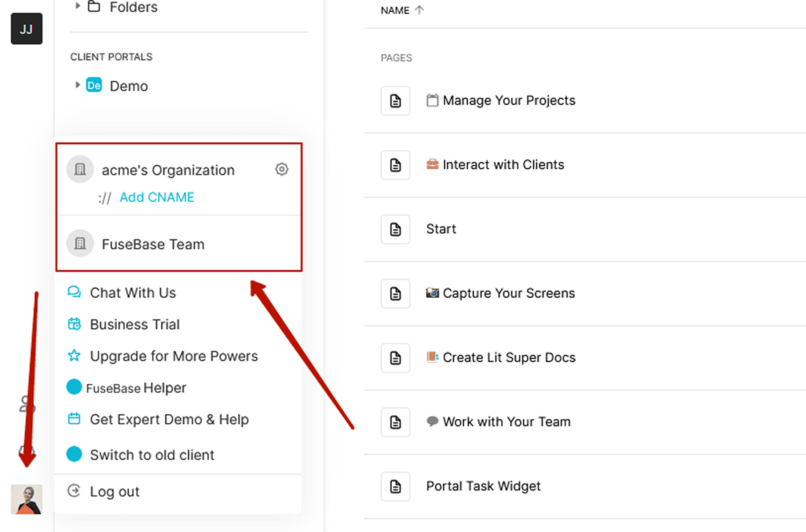This screenshot has height=532, width=806.
Task: Click the Add CNAME link
Action: pyautogui.click(x=157, y=197)
